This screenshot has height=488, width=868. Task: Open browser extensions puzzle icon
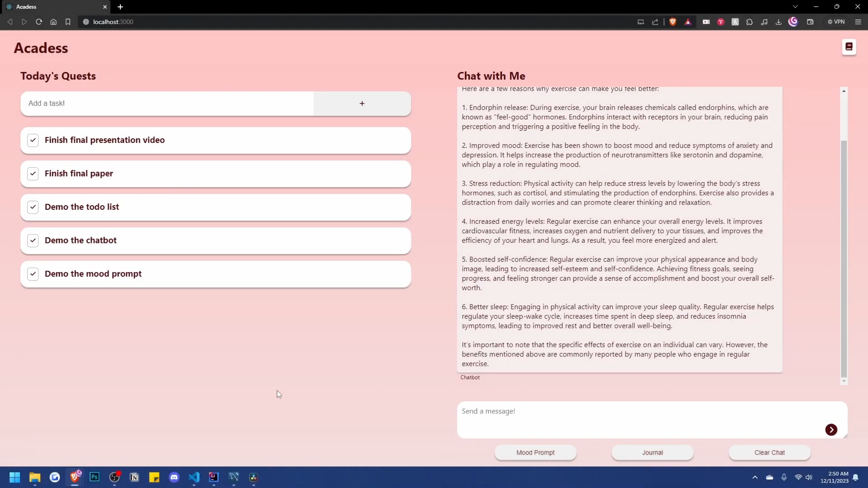point(749,22)
